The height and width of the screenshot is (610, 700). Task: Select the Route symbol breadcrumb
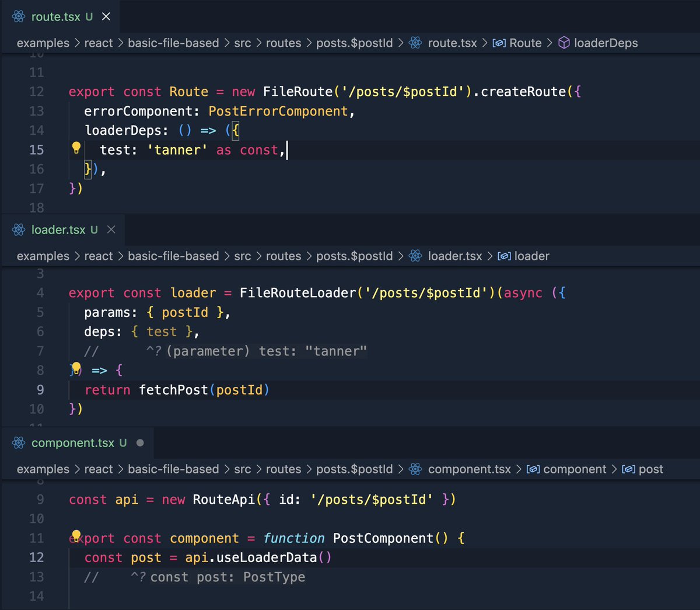pyautogui.click(x=526, y=43)
